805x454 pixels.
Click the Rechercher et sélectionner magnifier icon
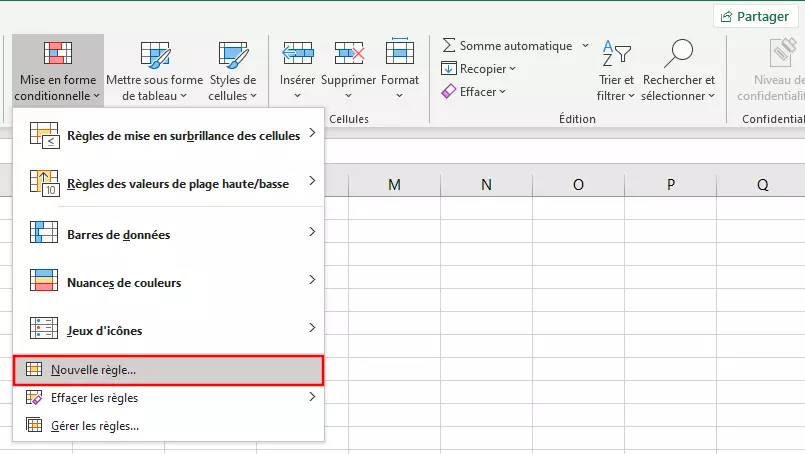[x=678, y=53]
